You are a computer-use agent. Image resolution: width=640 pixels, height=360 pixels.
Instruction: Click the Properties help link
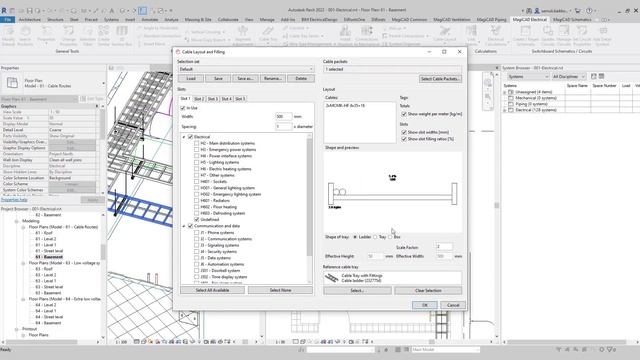point(14,200)
